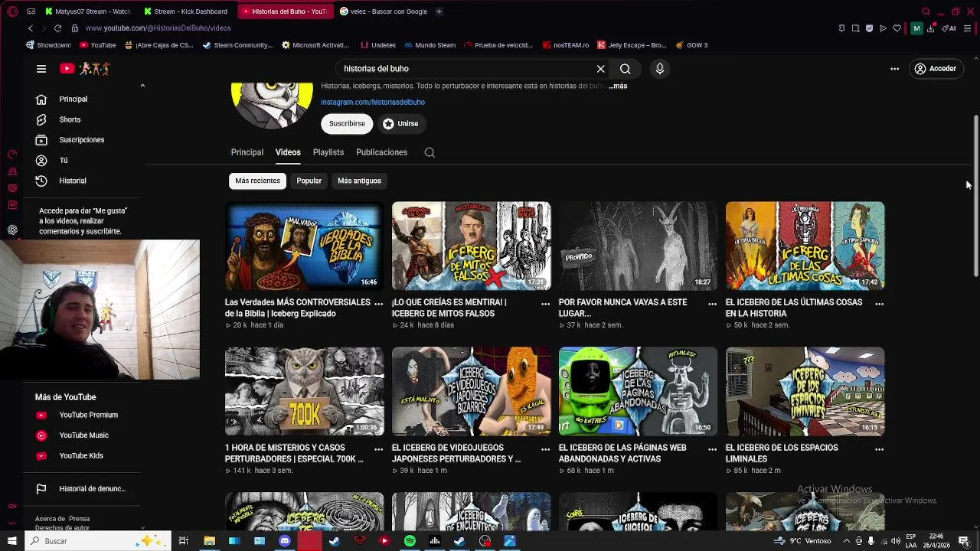Open Spotify from the taskbar
Viewport: 980px width, 551px height.
coord(410,541)
